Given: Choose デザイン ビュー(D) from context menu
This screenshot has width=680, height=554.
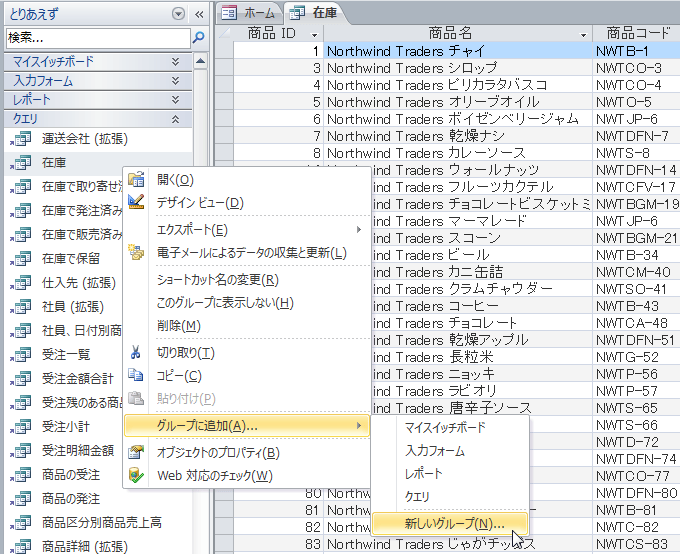Looking at the screenshot, I should coord(247,203).
